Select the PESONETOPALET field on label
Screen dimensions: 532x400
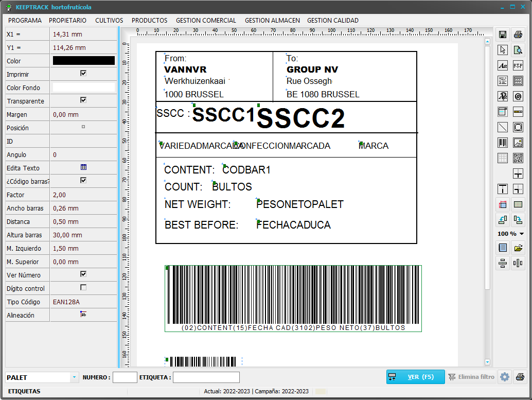300,204
